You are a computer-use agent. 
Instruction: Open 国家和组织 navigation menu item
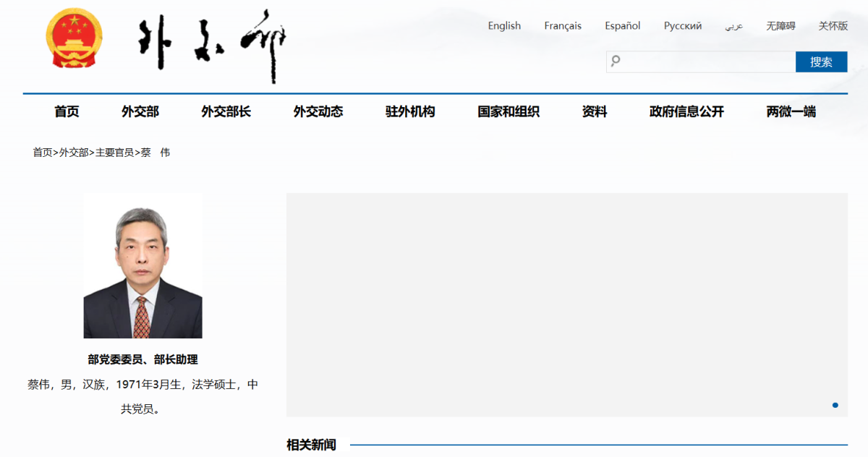coord(509,111)
